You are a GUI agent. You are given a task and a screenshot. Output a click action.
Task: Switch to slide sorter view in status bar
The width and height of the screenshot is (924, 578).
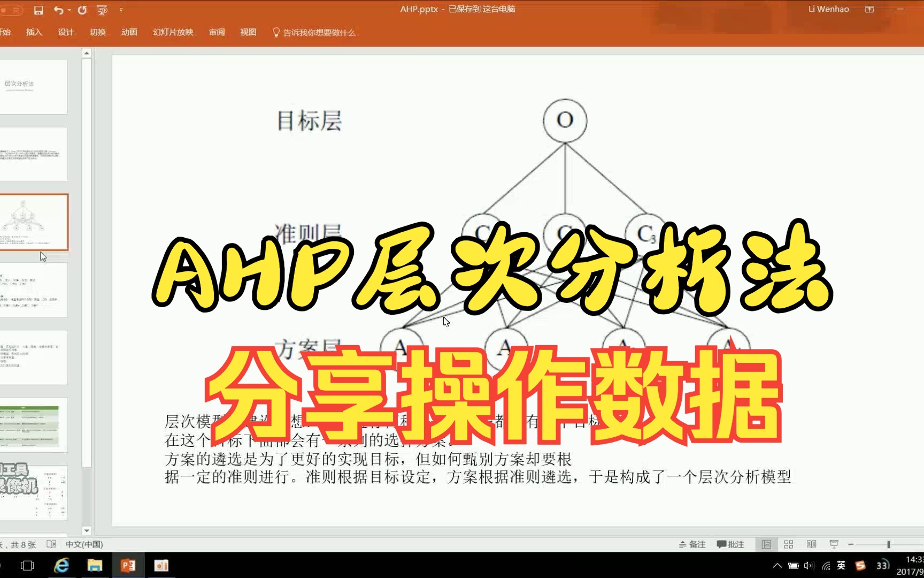point(789,544)
